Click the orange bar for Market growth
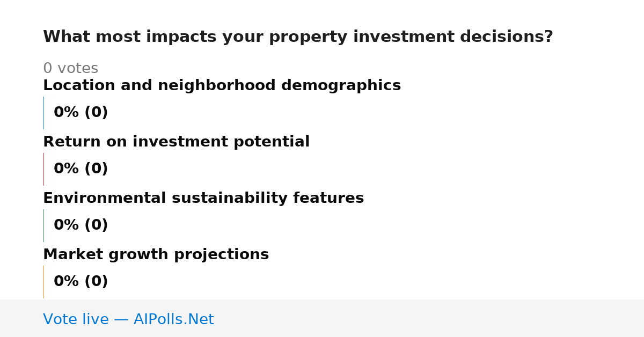Image resolution: width=644 pixels, height=337 pixels. pyautogui.click(x=43, y=282)
